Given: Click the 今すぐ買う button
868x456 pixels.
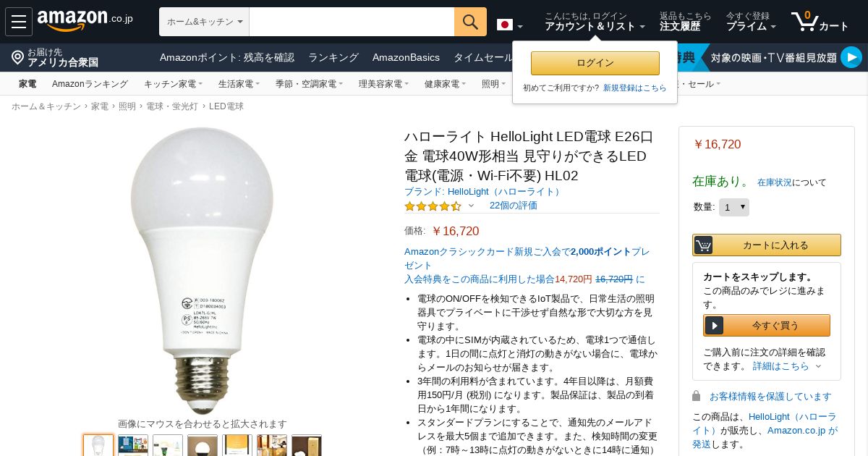Looking at the screenshot, I should click(x=767, y=326).
